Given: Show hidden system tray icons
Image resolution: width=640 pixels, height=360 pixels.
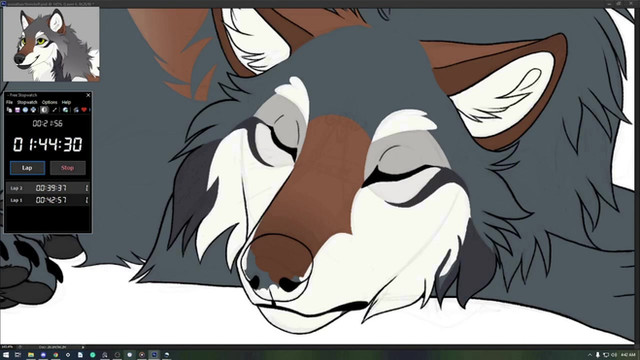Looking at the screenshot, I should (x=590, y=355).
